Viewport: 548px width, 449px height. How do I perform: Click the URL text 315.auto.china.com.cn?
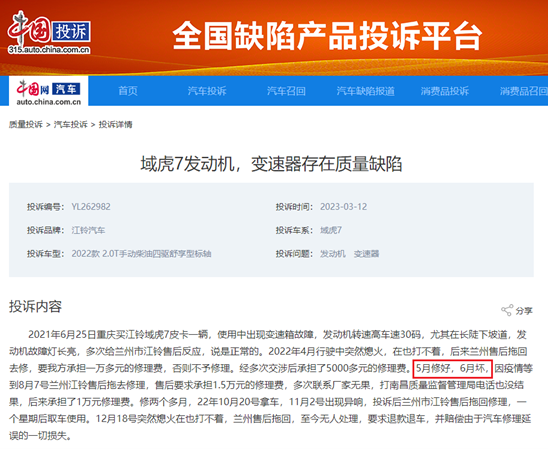49,50
